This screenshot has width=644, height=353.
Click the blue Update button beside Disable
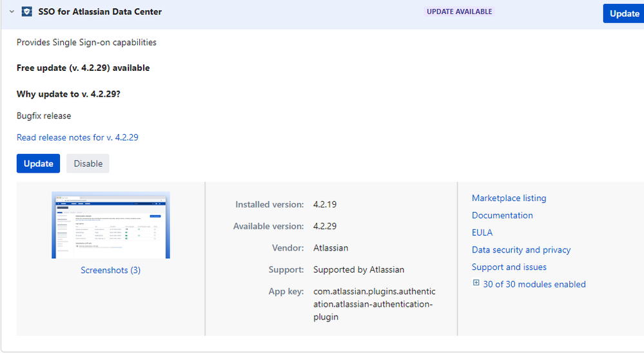pyautogui.click(x=38, y=164)
